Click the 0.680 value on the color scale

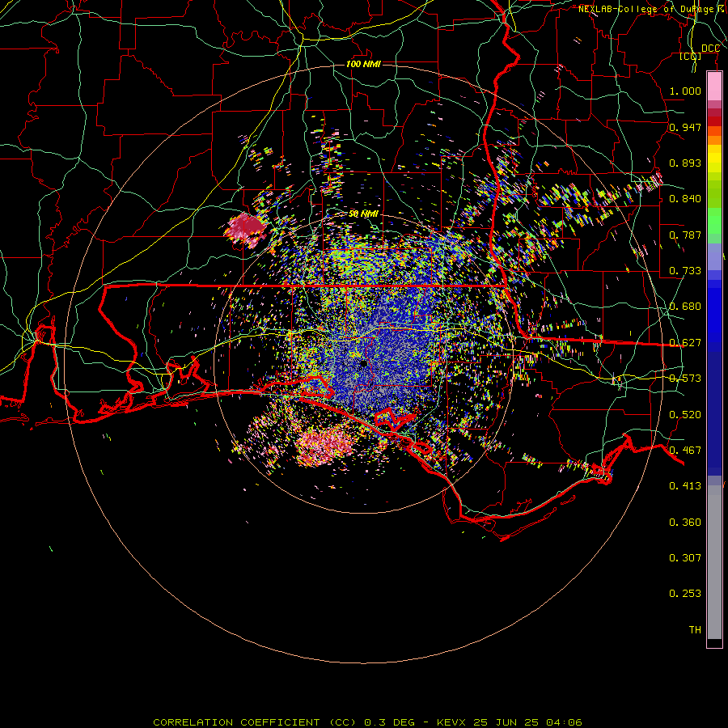point(685,307)
